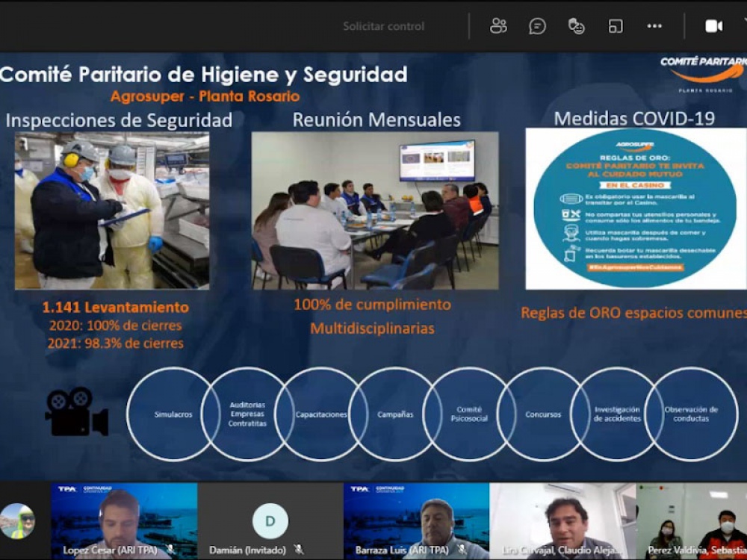Click the 'Damián (Invitado)' name label
747x560 pixels.
tap(248, 550)
